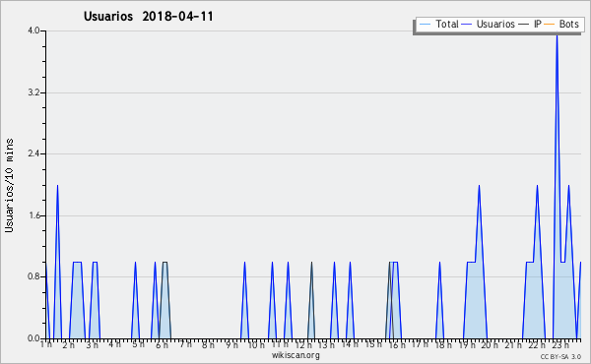
Task: Click the 3.2 y-axis value
Action: click(x=33, y=92)
